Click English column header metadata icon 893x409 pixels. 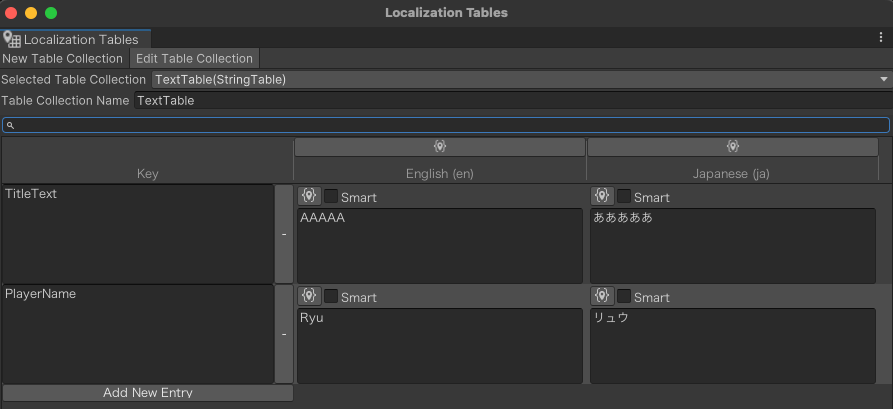(x=440, y=147)
